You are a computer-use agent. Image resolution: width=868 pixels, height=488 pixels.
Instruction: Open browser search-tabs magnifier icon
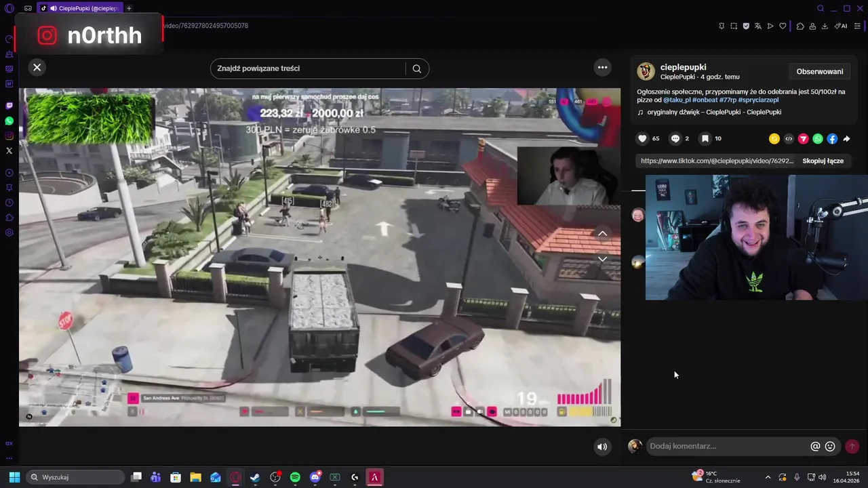821,8
